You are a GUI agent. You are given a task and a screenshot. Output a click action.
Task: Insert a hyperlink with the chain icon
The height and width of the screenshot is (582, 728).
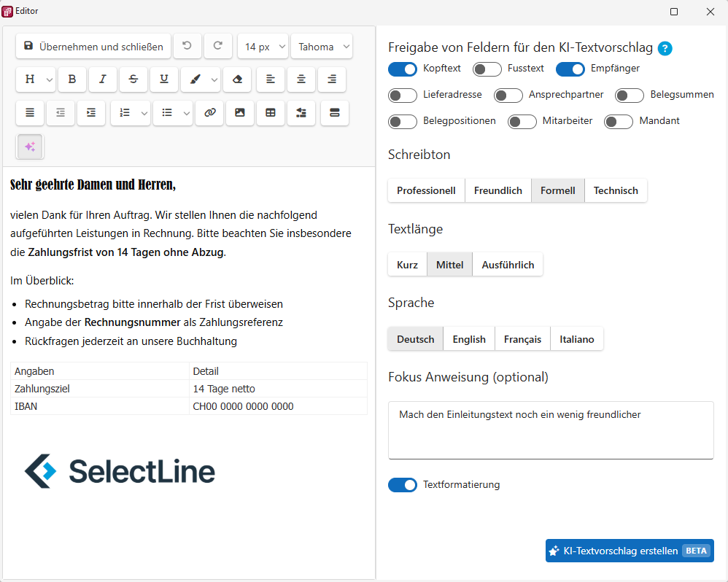(x=209, y=113)
